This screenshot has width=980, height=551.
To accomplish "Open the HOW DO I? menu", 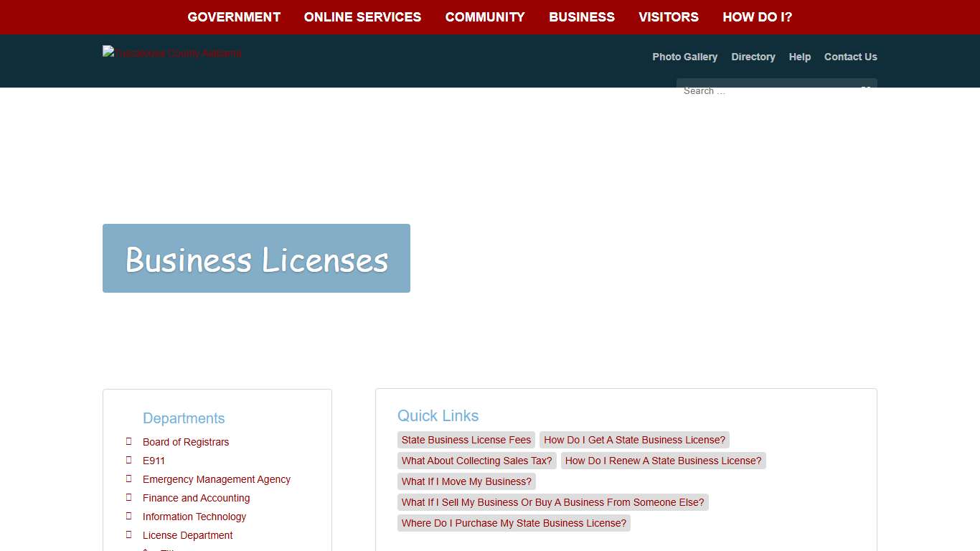I will tap(757, 17).
